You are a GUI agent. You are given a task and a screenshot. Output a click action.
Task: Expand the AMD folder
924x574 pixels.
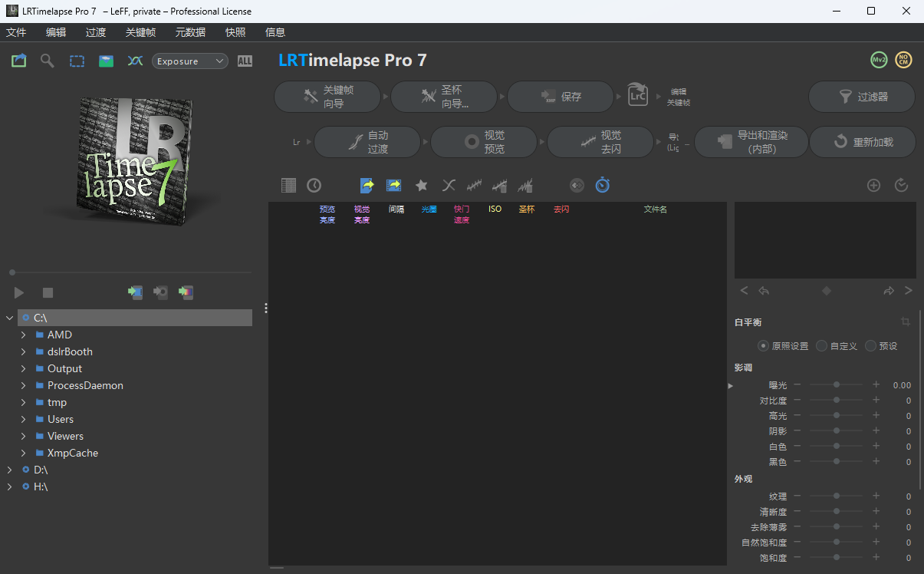[24, 335]
